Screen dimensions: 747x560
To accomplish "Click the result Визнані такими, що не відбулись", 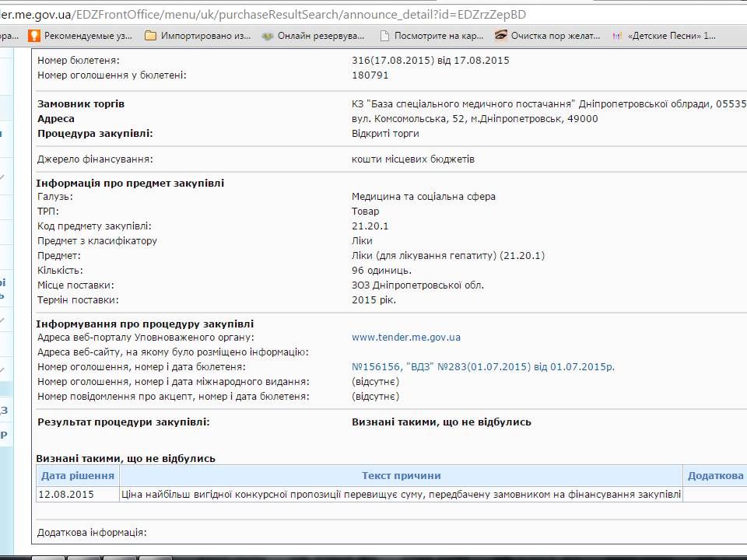I will (441, 422).
